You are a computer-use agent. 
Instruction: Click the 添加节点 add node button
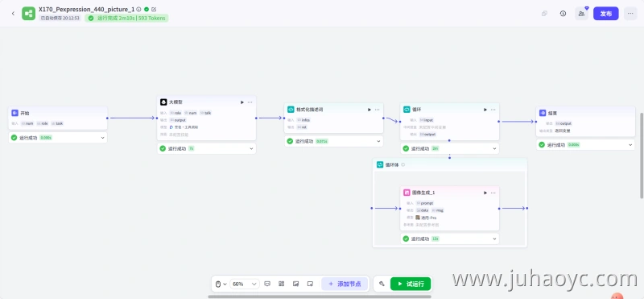(x=345, y=284)
